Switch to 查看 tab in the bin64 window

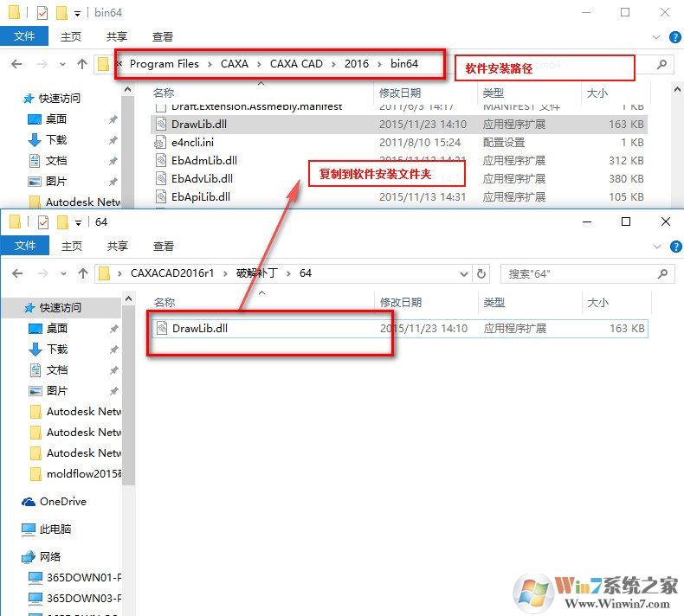pos(162,36)
